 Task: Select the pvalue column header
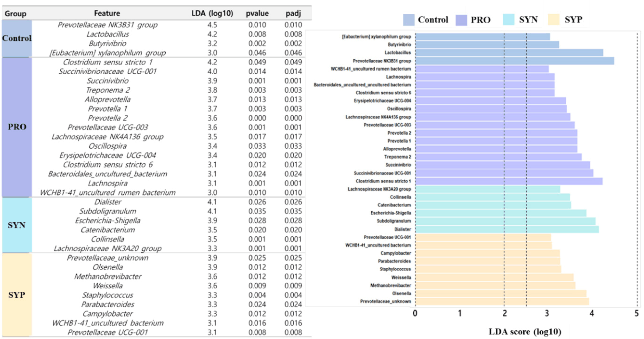[257, 14]
